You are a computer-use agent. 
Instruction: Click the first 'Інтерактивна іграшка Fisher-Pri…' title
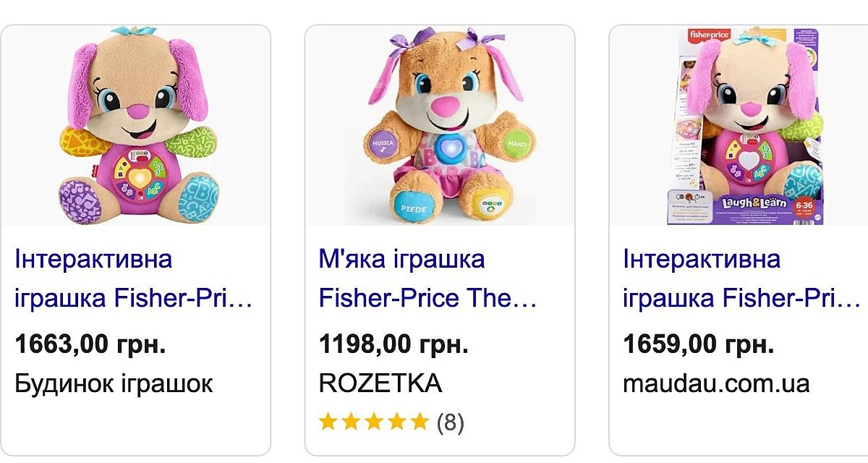pos(134,279)
